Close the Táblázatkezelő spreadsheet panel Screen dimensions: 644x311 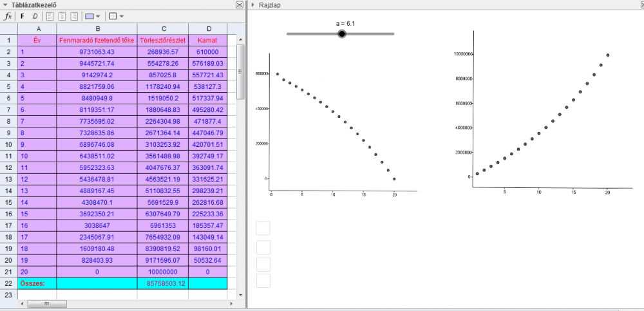[x=240, y=5]
